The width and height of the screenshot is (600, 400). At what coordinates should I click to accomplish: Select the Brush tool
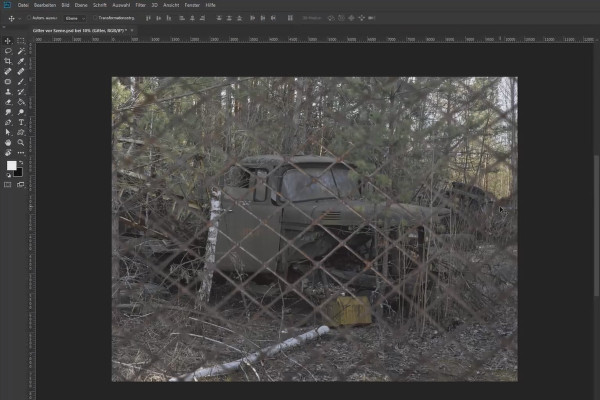(x=21, y=82)
